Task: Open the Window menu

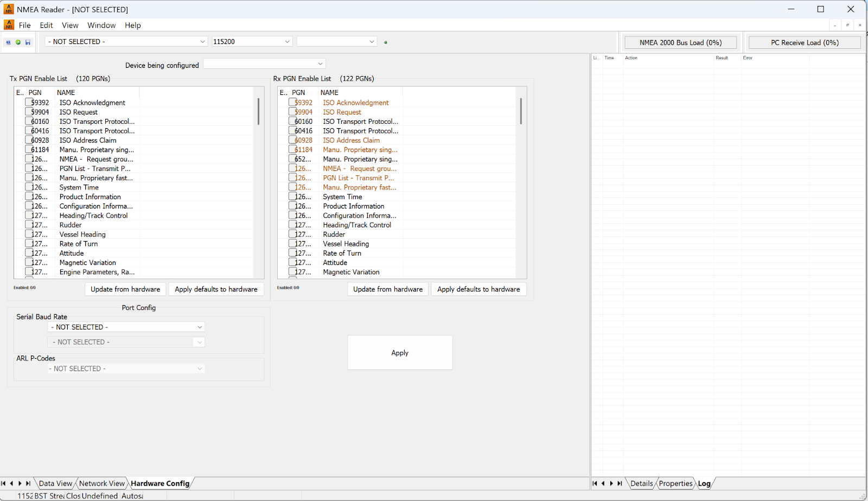Action: pyautogui.click(x=101, y=25)
